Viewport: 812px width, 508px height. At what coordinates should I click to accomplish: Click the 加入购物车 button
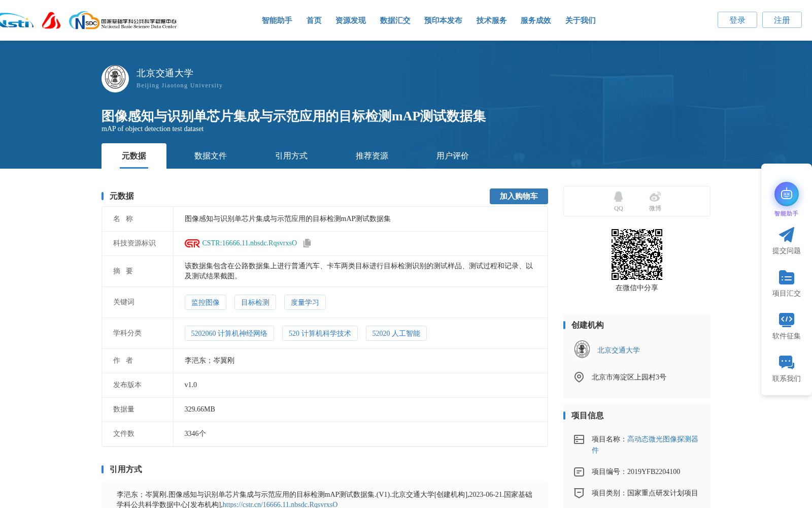point(519,196)
